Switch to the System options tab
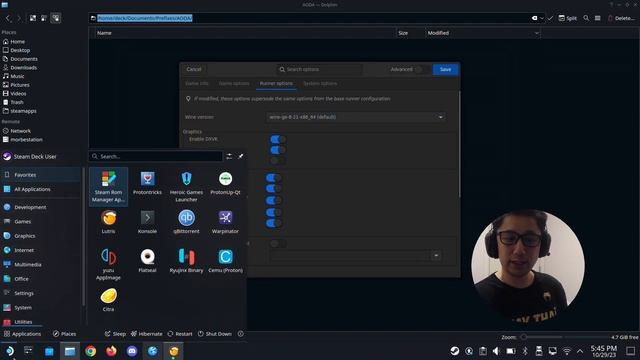The image size is (640, 360). [320, 83]
